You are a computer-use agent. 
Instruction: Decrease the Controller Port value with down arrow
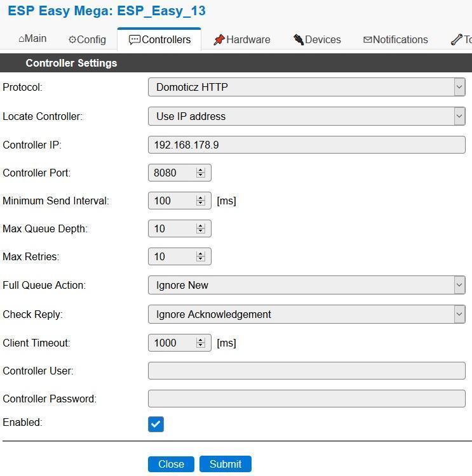[x=201, y=175]
